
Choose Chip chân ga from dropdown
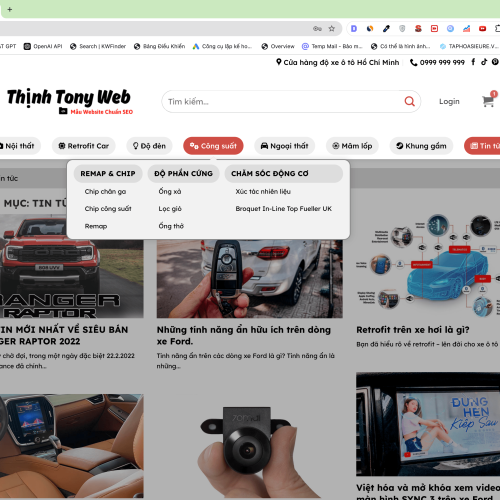[x=105, y=191]
